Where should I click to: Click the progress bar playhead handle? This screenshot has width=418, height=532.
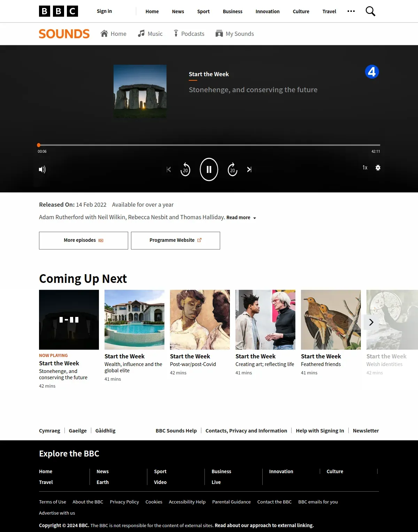[x=39, y=145]
